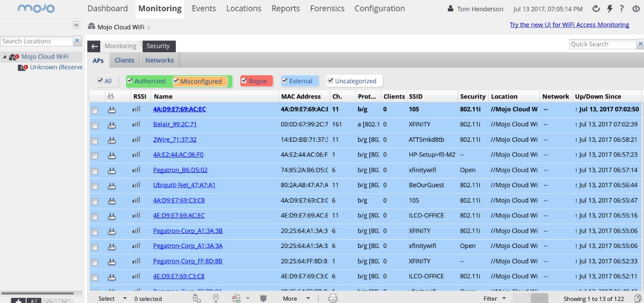Screen dimensions: 644x303
Task: Click the move-to-folder icon in bottom toolbar
Action: pyautogui.click(x=197, y=298)
